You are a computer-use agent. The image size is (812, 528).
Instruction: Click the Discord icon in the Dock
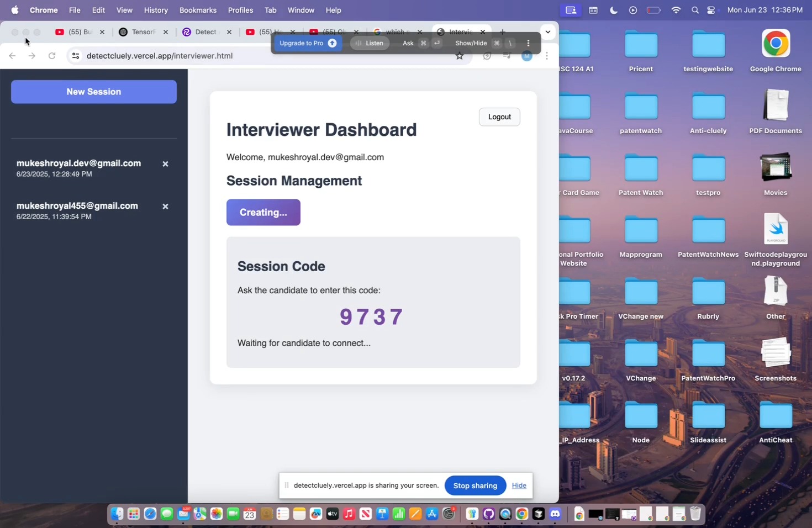(555, 514)
